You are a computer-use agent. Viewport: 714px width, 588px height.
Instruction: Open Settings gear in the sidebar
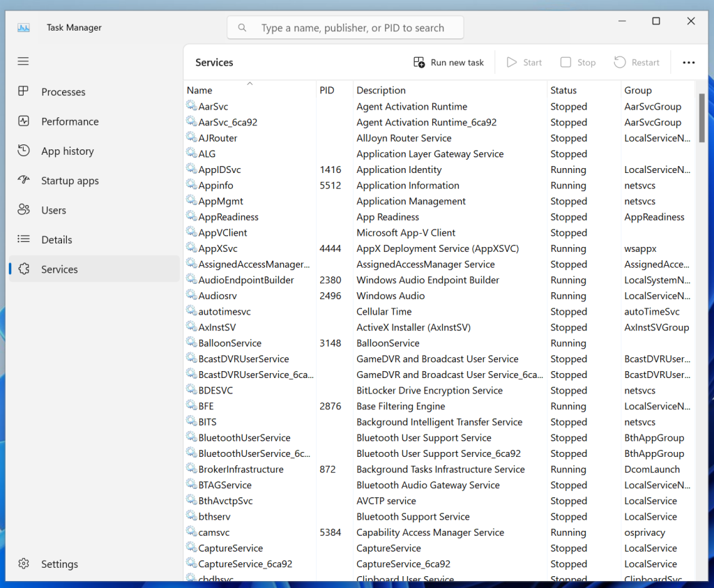(x=24, y=564)
